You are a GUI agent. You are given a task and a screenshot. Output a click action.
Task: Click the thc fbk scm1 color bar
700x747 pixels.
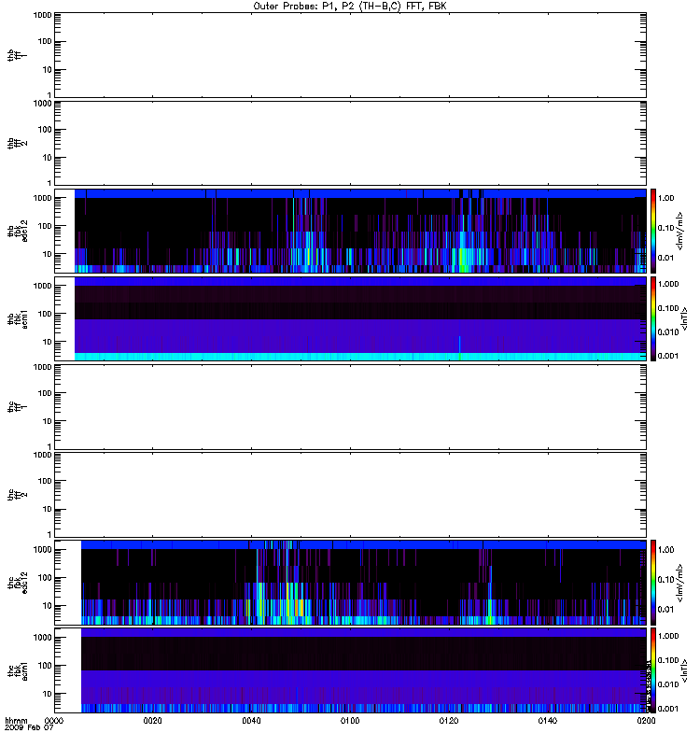click(x=653, y=670)
